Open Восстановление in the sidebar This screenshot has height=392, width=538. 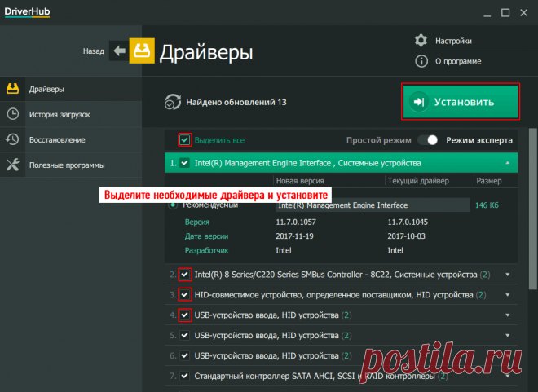click(71, 139)
